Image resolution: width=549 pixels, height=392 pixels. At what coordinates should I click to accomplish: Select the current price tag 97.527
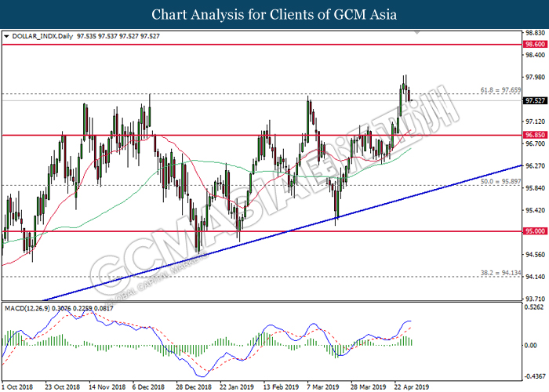pyautogui.click(x=536, y=101)
